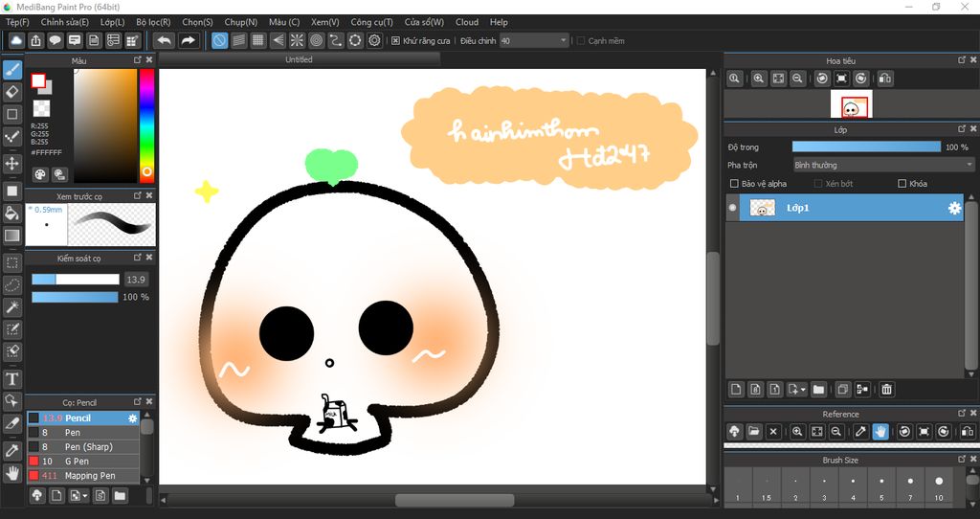
Task: Open the Cloud menu
Action: pyautogui.click(x=467, y=22)
